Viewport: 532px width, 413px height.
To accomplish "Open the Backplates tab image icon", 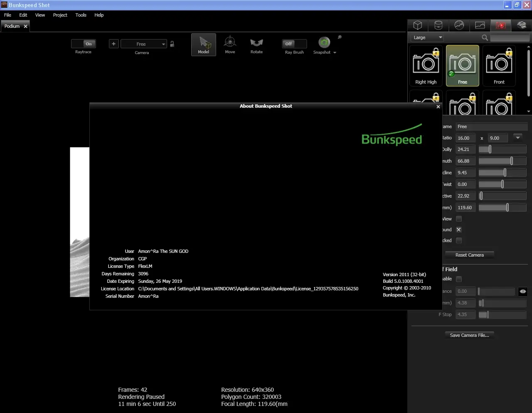I will click(x=480, y=25).
